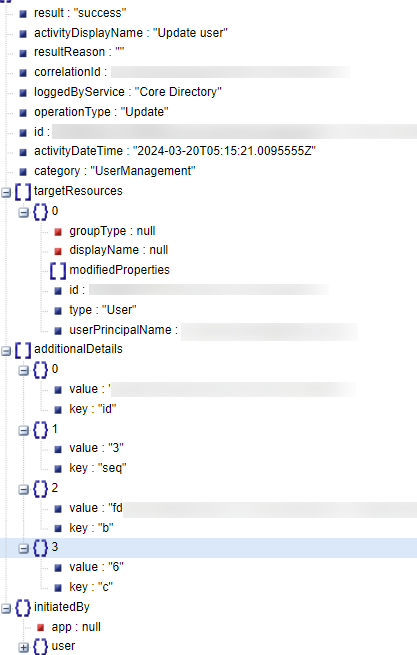The image size is (417, 655).
Task: Click the red icon beside app null
Action: pyautogui.click(x=41, y=627)
